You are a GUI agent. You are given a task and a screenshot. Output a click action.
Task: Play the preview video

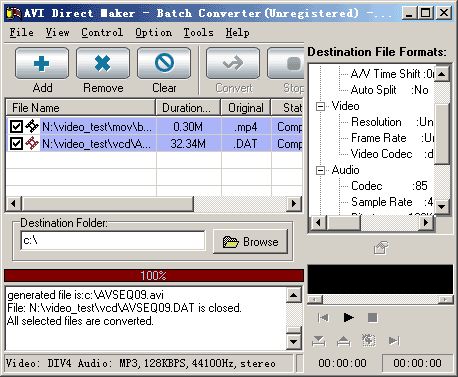click(x=348, y=318)
